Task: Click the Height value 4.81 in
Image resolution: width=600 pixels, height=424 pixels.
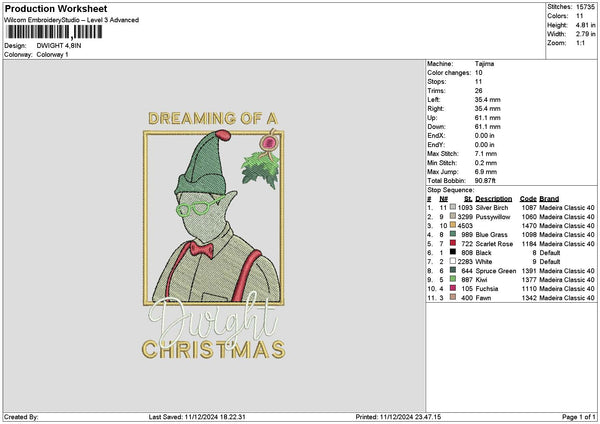Action: pyautogui.click(x=585, y=25)
